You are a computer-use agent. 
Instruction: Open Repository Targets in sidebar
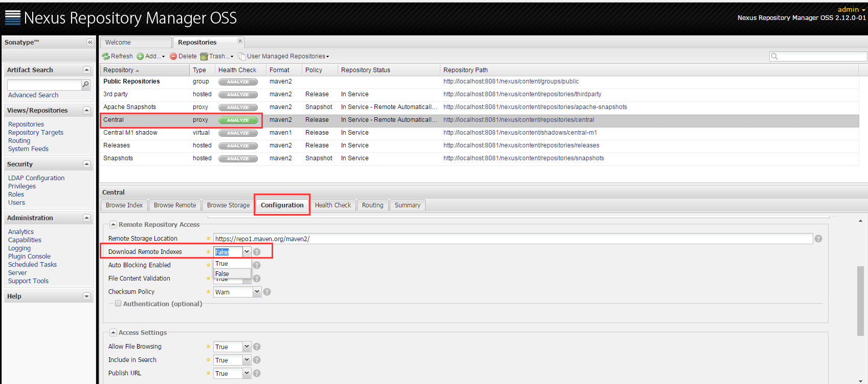pyautogui.click(x=36, y=133)
